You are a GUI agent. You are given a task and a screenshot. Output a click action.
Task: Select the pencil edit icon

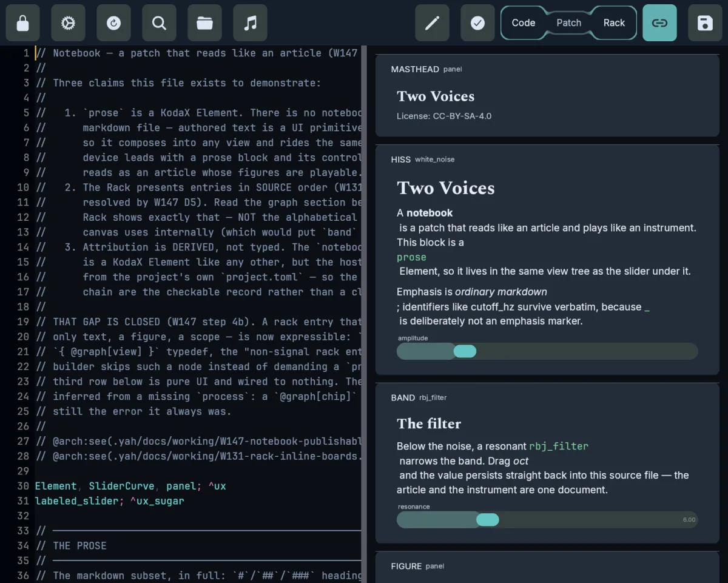tap(432, 23)
